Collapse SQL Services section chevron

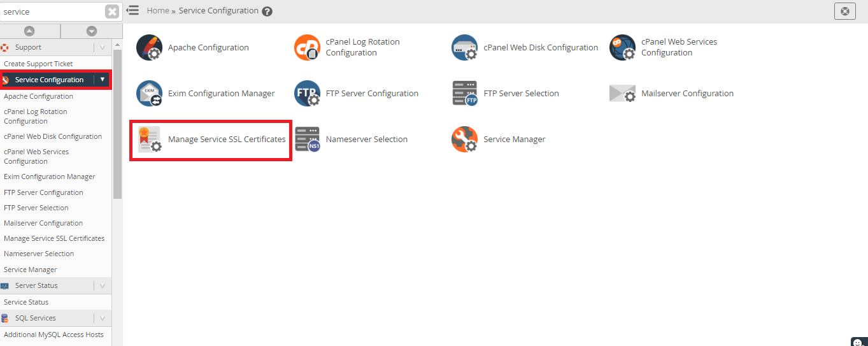coord(102,319)
